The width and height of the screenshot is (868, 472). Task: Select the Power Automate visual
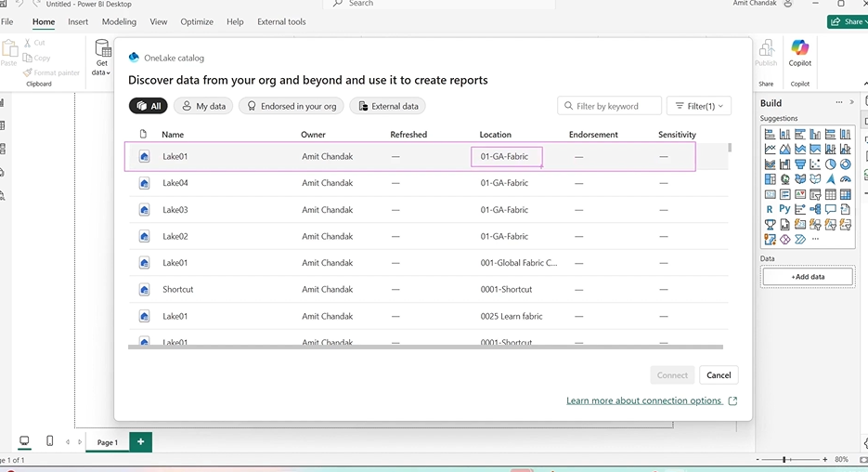click(x=800, y=240)
